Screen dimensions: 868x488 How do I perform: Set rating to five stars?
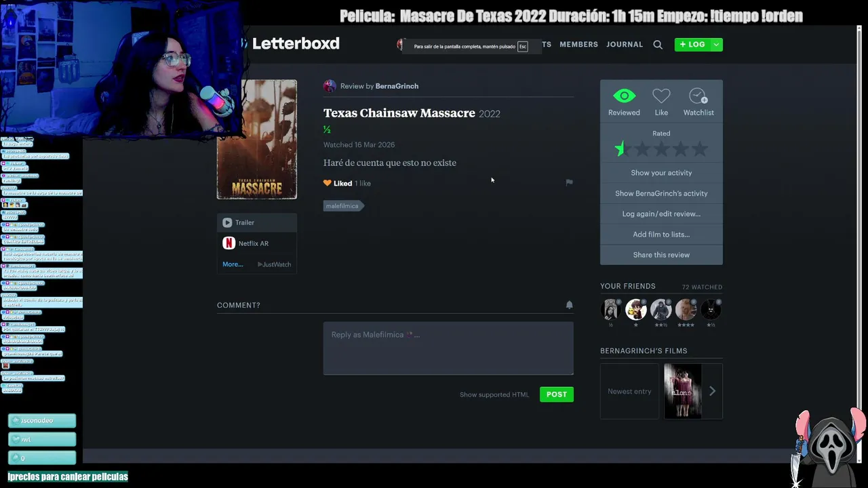click(700, 149)
